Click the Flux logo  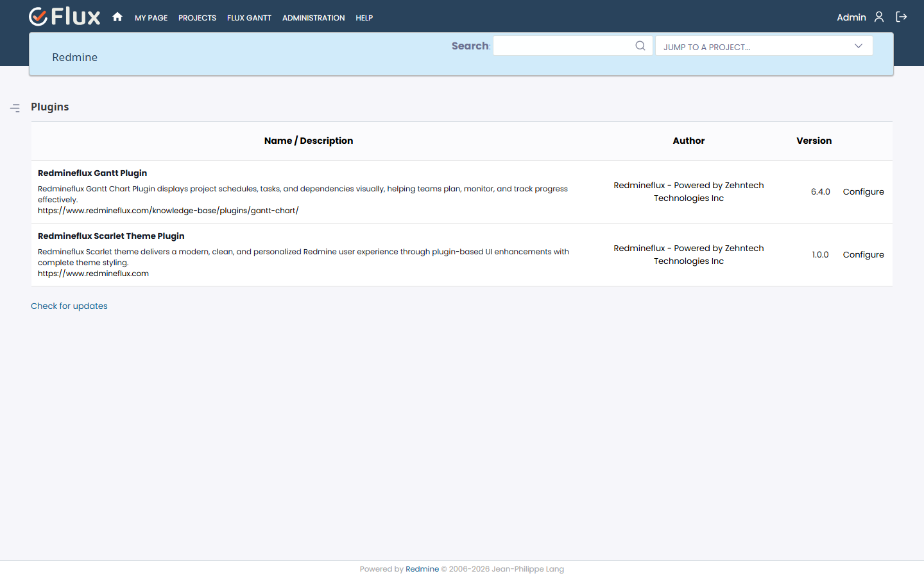click(65, 17)
